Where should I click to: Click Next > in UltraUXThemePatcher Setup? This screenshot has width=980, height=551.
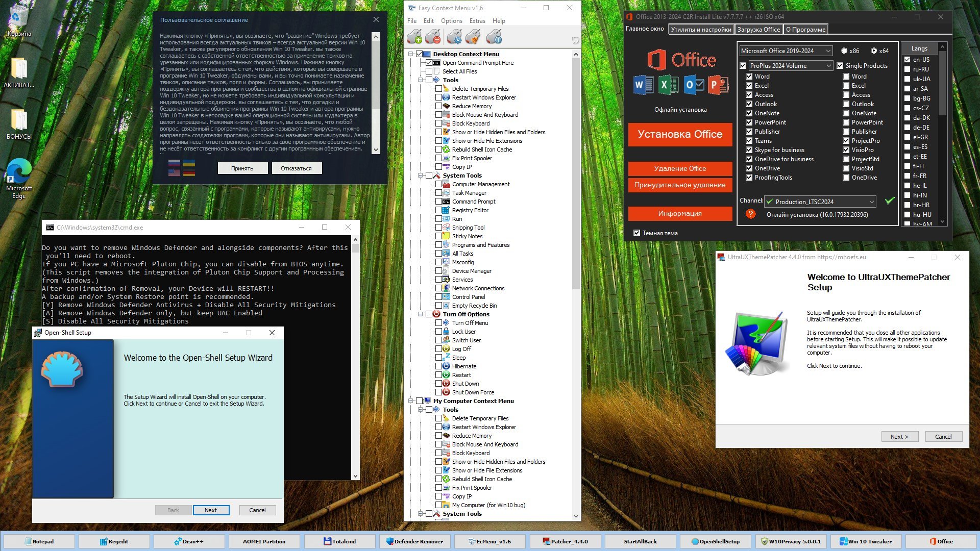click(899, 437)
